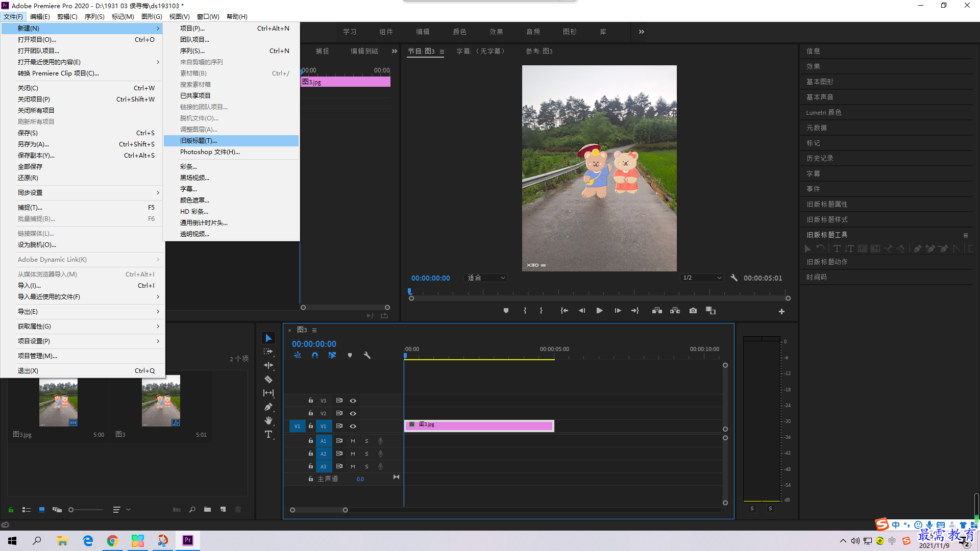Viewport: 980px width, 551px height.
Task: Open the 编辑(E) menu
Action: coord(40,17)
